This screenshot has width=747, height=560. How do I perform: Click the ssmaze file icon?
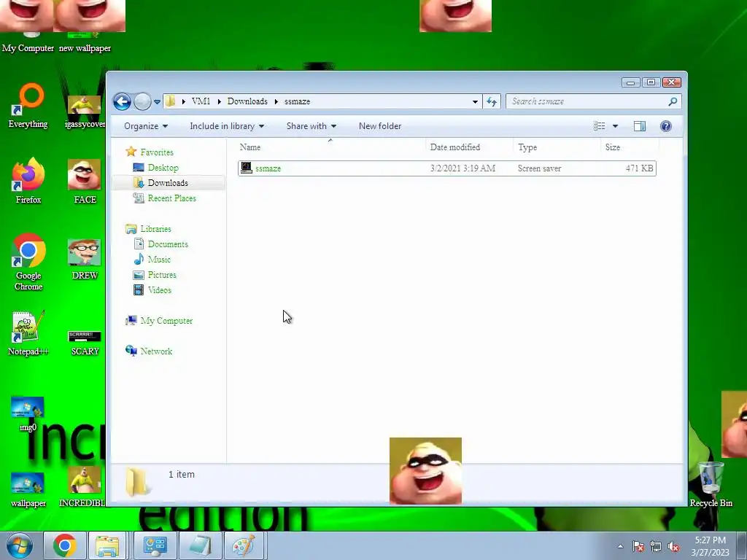pos(247,168)
